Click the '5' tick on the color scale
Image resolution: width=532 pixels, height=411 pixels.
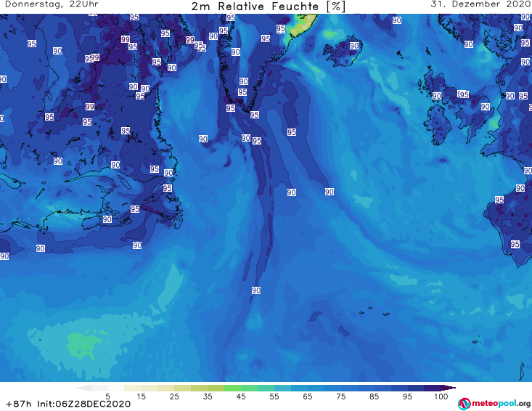(x=107, y=396)
